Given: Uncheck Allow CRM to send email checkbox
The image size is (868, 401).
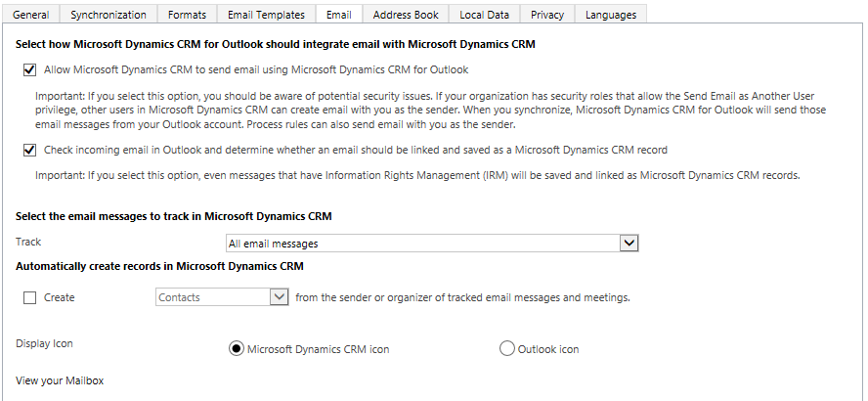Looking at the screenshot, I should [x=29, y=69].
